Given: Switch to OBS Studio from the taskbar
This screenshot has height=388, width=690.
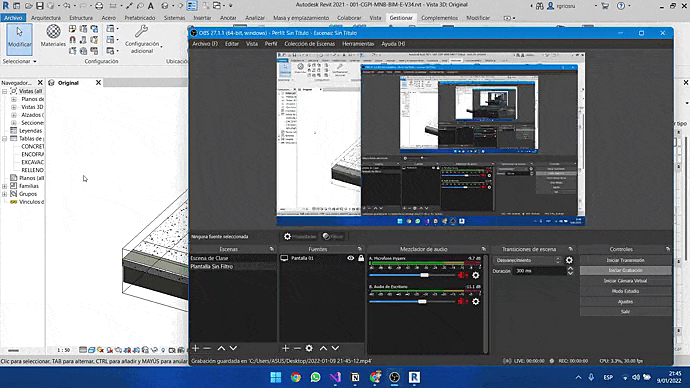Looking at the screenshot, I should 395,377.
